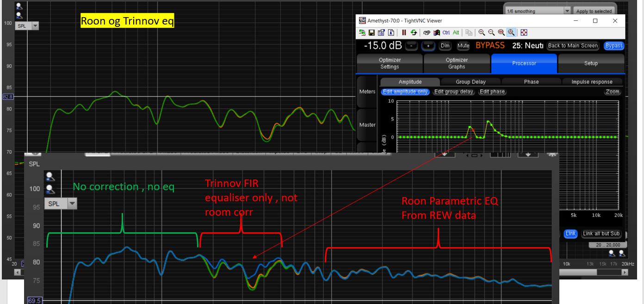Switch to Phase graph tab
Image resolution: width=644 pixels, height=304 pixels.
click(x=531, y=82)
